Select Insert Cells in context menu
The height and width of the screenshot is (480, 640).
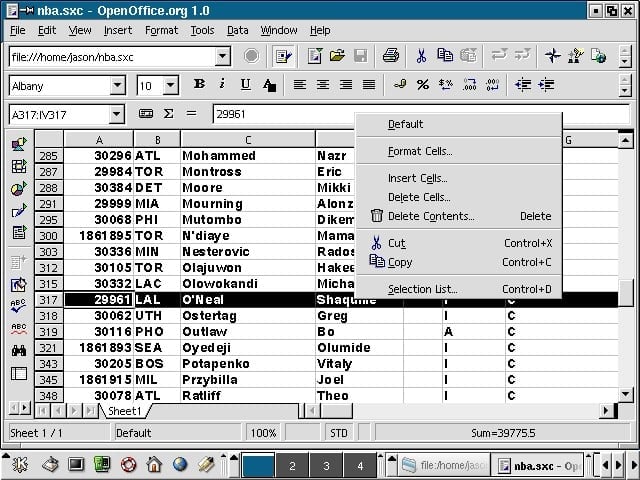tap(459, 178)
